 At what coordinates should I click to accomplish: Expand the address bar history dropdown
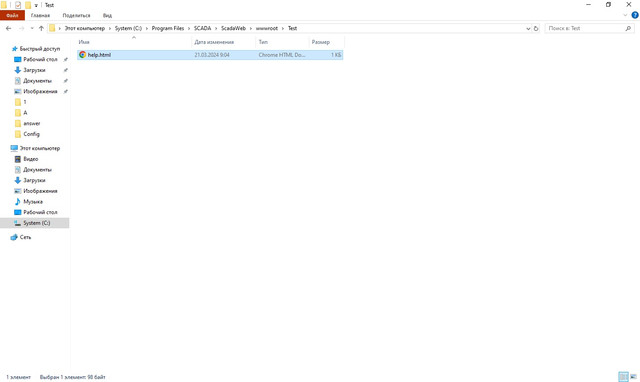point(528,29)
